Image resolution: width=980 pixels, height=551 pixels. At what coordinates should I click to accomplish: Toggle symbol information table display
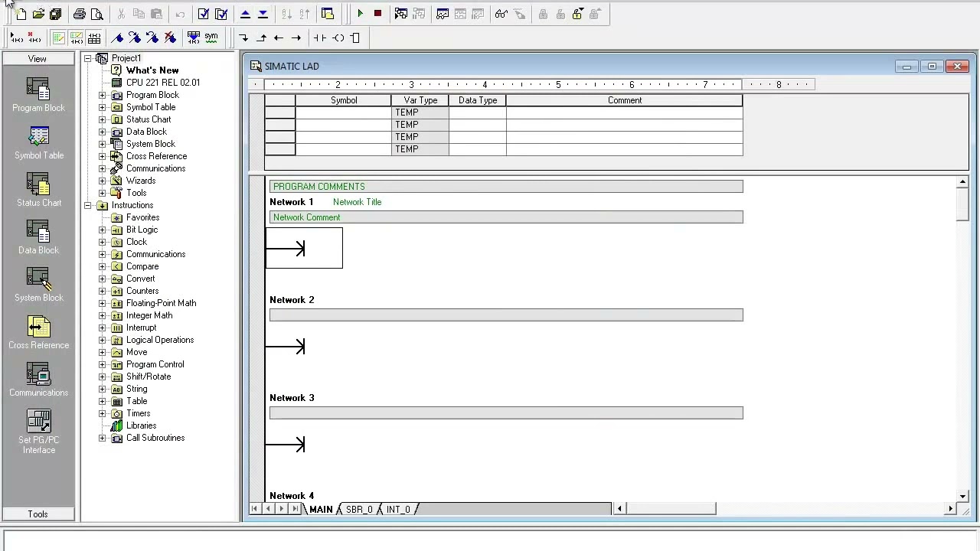[x=94, y=37]
